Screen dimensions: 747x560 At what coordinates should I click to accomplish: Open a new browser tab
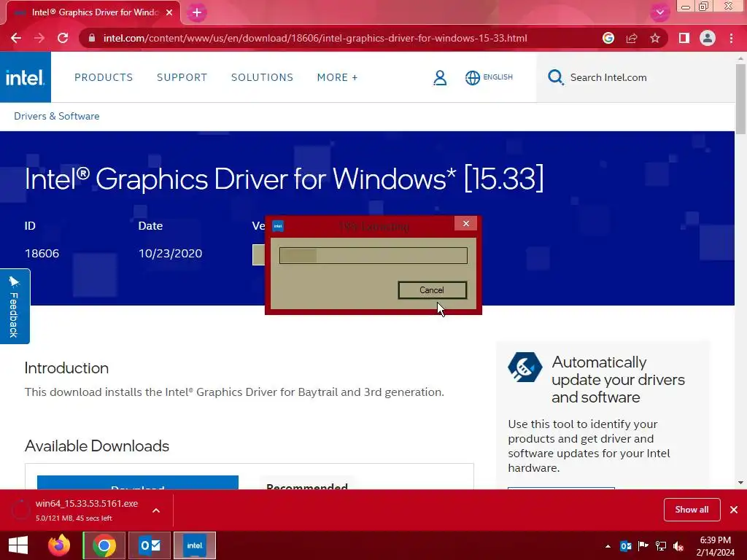pos(197,13)
